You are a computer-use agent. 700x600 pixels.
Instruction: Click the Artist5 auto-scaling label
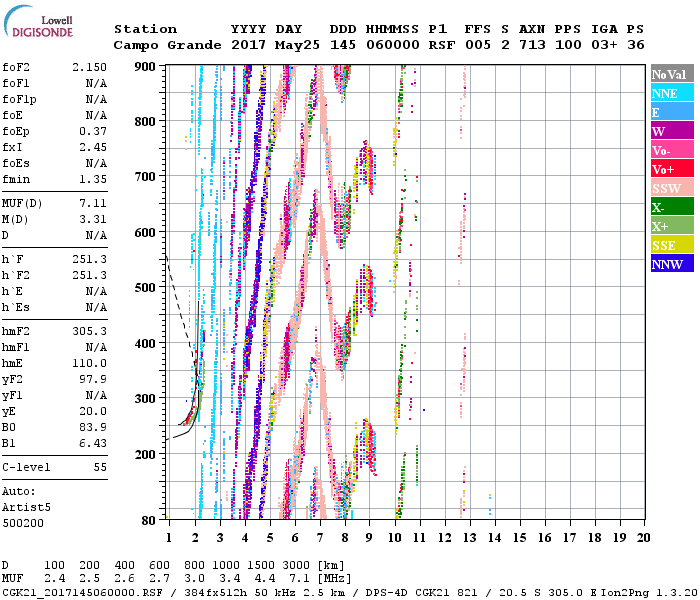pos(26,508)
